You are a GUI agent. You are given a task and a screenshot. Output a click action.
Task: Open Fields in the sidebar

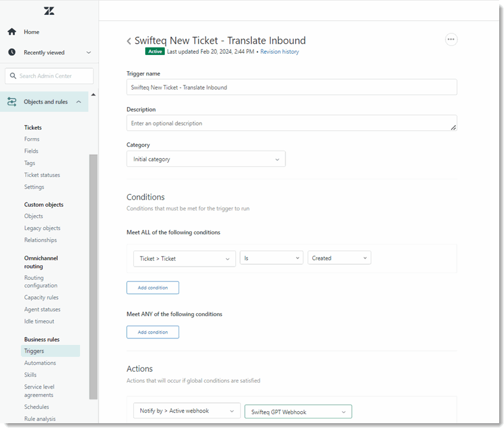point(31,151)
